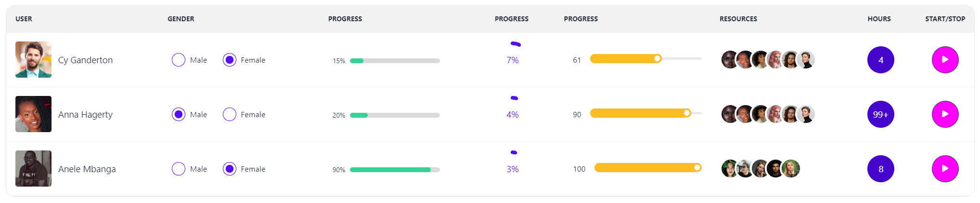This screenshot has height=203, width=980.
Task: Select Male for Anele Mbanga
Action: pos(179,169)
